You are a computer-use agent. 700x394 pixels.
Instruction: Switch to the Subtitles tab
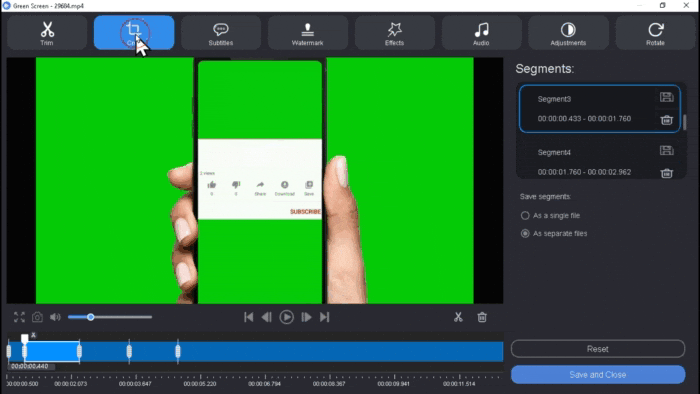coord(221,33)
